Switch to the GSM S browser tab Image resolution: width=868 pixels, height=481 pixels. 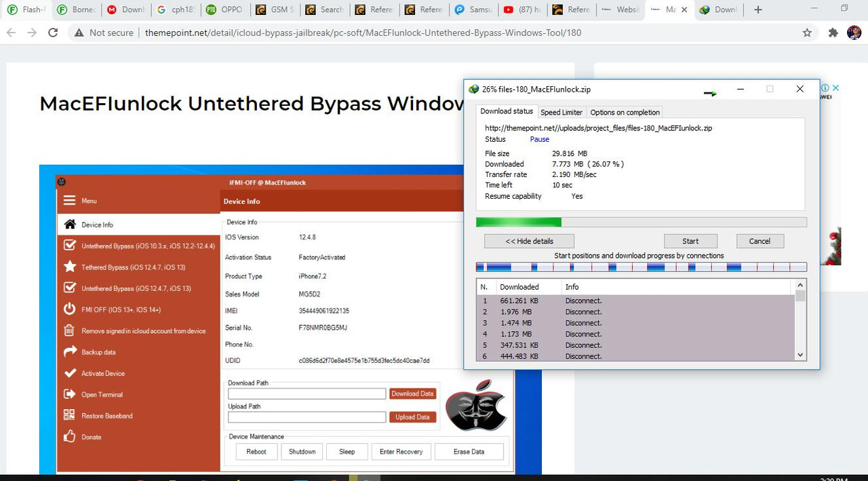point(275,9)
